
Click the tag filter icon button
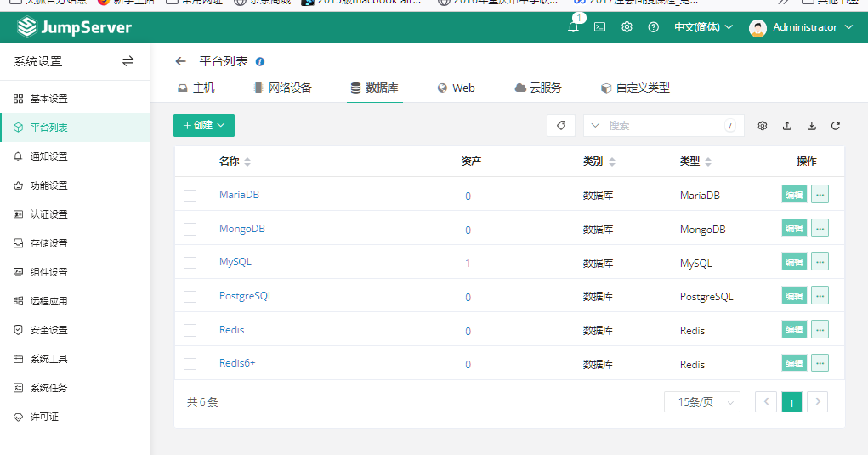561,126
